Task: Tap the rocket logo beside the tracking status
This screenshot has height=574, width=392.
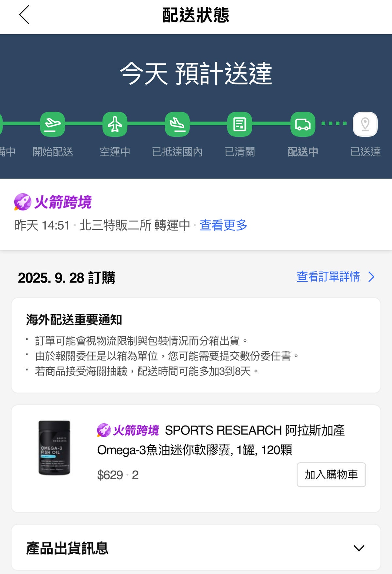Action: (23, 202)
